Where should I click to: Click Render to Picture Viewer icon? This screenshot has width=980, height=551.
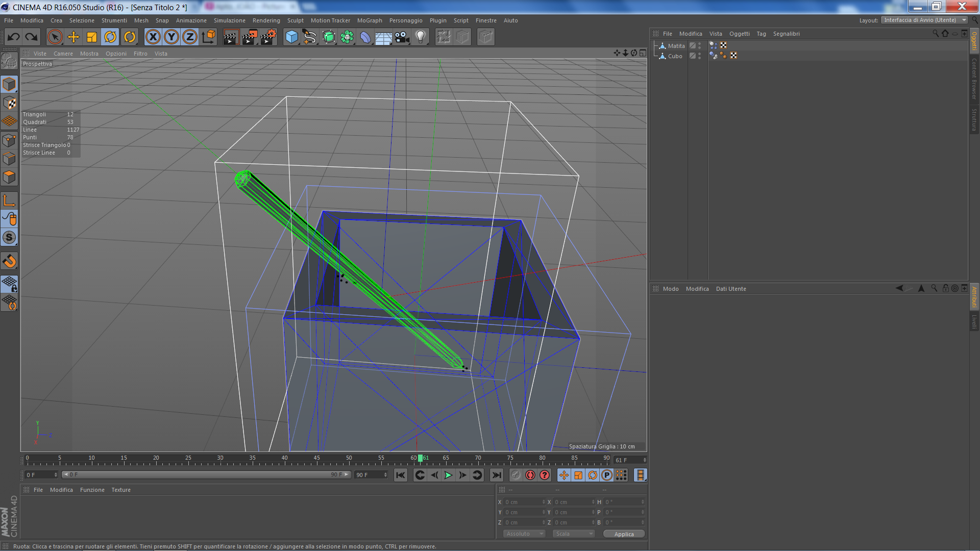[x=249, y=37]
